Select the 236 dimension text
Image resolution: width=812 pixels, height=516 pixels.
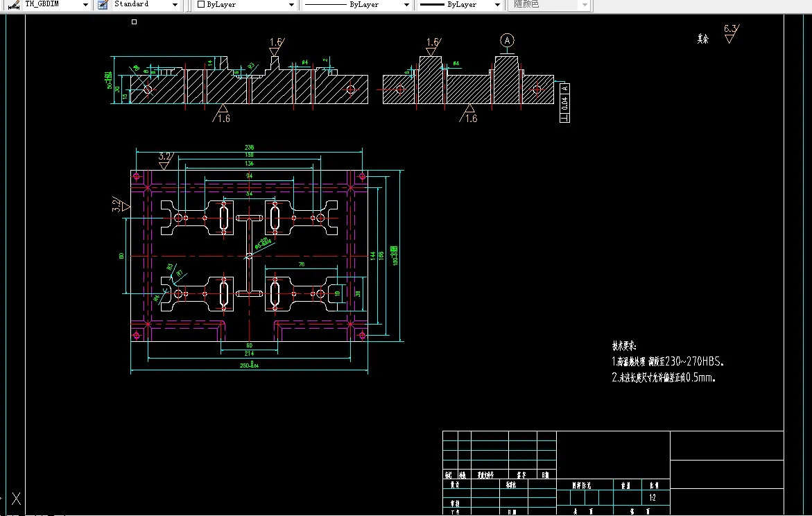pyautogui.click(x=249, y=148)
